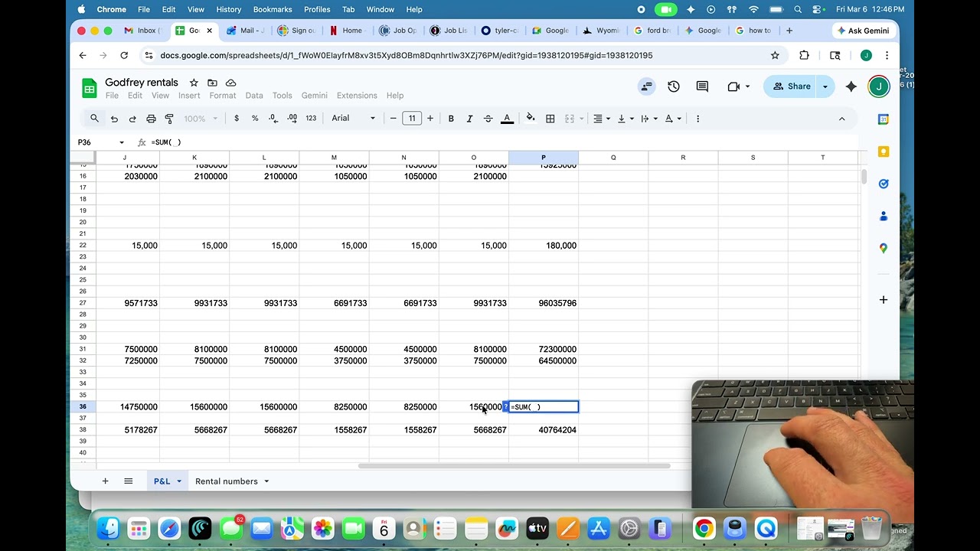Image resolution: width=980 pixels, height=551 pixels.
Task: Select cell containing 40764204
Action: pyautogui.click(x=544, y=430)
